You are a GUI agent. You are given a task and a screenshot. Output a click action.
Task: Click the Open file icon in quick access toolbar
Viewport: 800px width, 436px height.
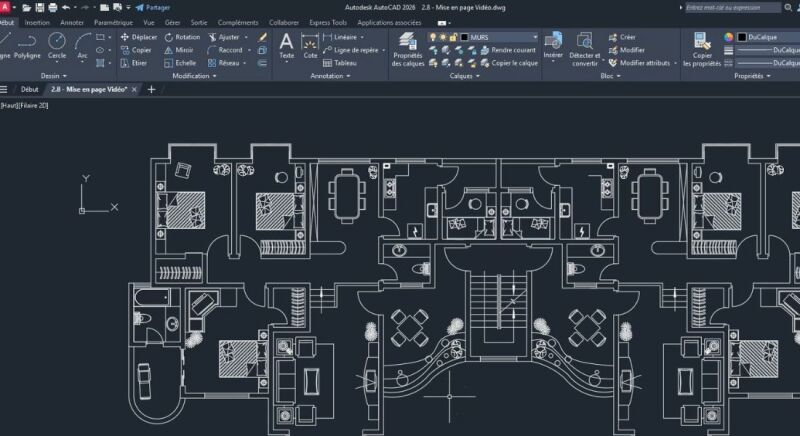pyautogui.click(x=27, y=8)
